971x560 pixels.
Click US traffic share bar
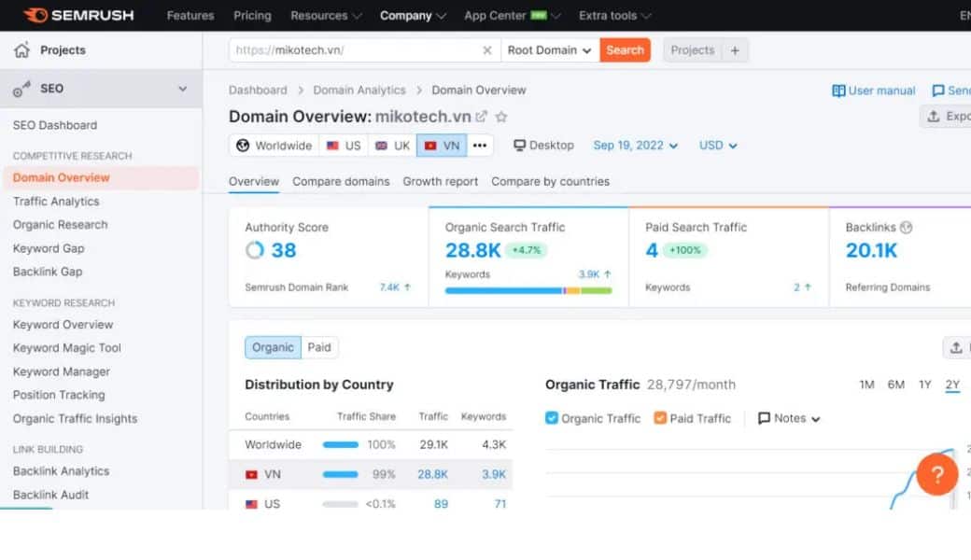[x=341, y=504]
